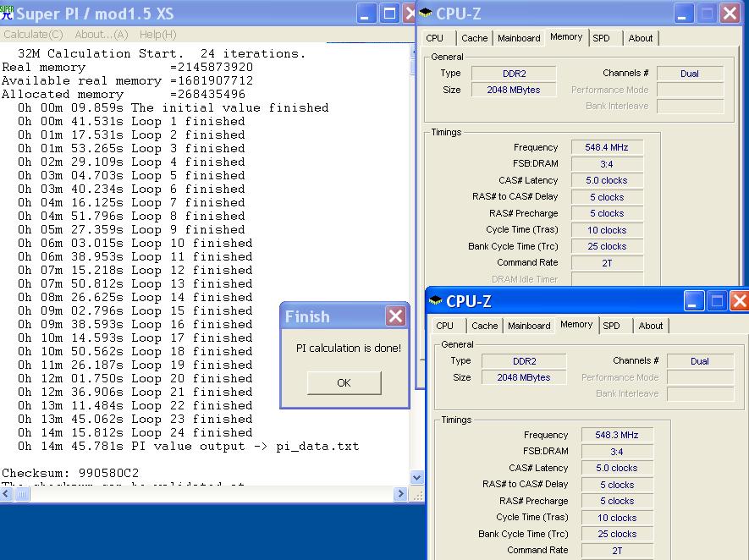Open the About...(A) menu in Super PI
The width and height of the screenshot is (749, 560).
click(102, 35)
